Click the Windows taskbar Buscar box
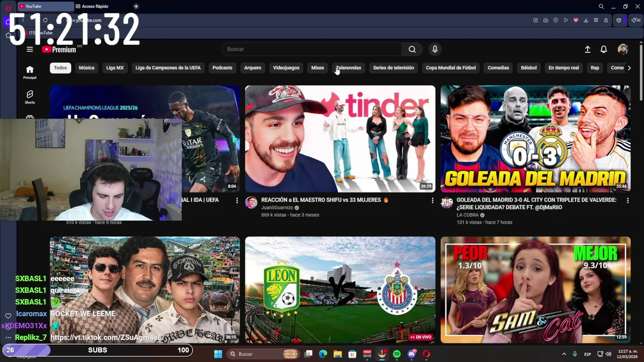The image size is (644, 362). [x=263, y=354]
